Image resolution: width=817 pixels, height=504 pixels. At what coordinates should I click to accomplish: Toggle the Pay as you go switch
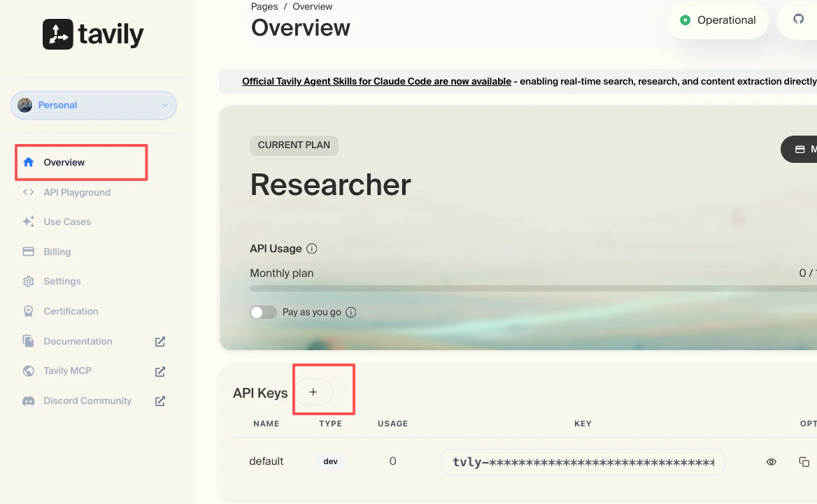[263, 312]
